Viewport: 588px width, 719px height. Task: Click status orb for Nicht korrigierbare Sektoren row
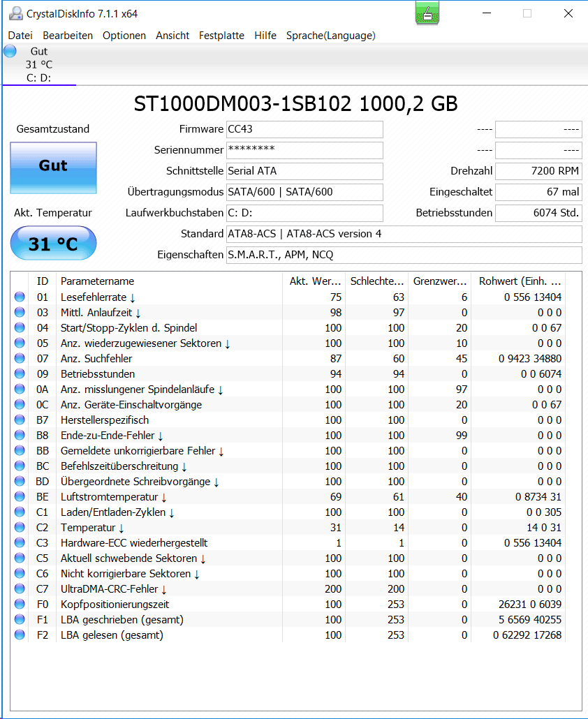coord(20,573)
